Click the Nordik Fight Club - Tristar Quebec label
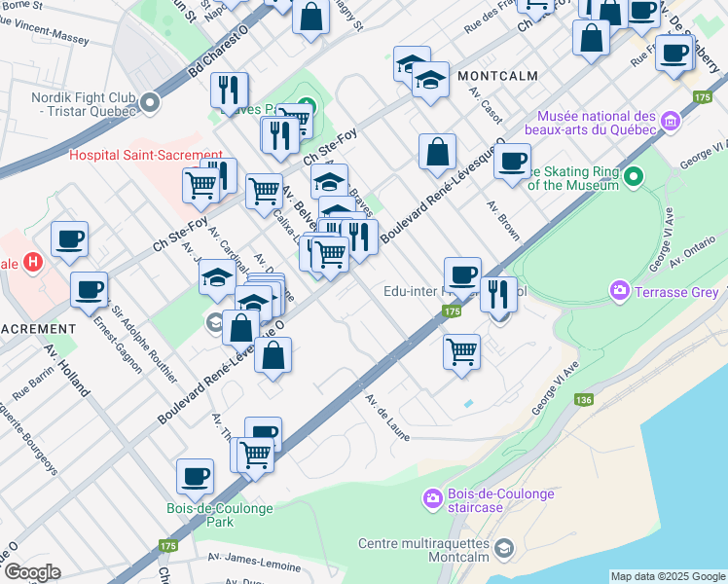 pyautogui.click(x=84, y=104)
